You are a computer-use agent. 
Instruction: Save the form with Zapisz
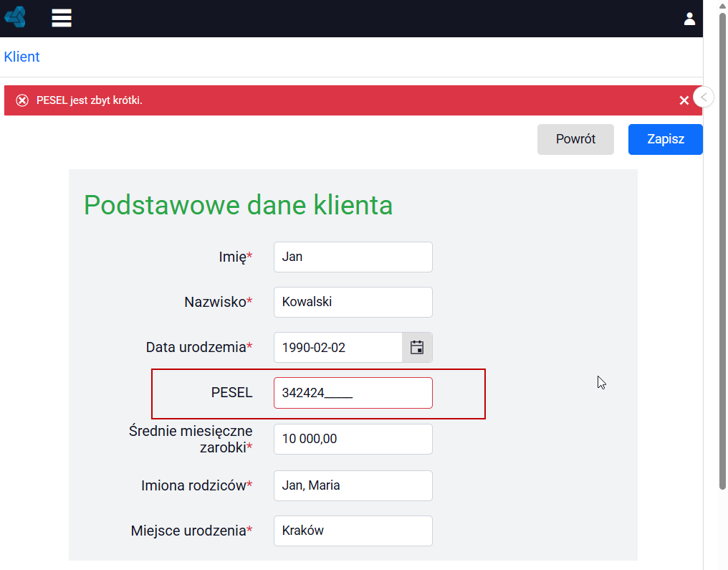click(x=666, y=139)
